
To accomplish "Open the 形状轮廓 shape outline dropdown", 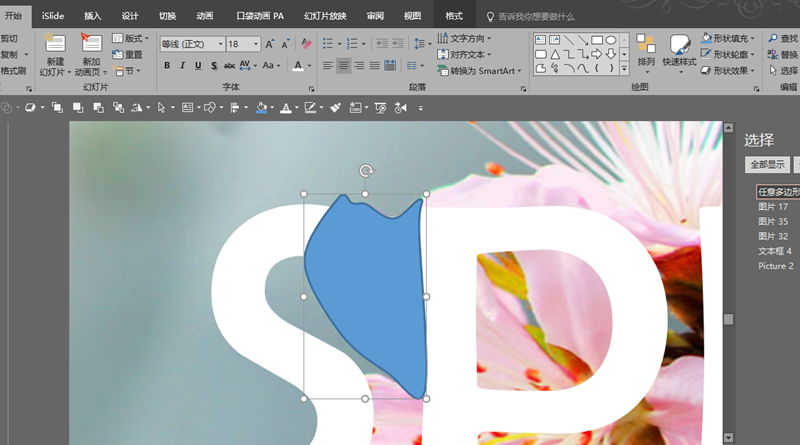I will coord(728,55).
